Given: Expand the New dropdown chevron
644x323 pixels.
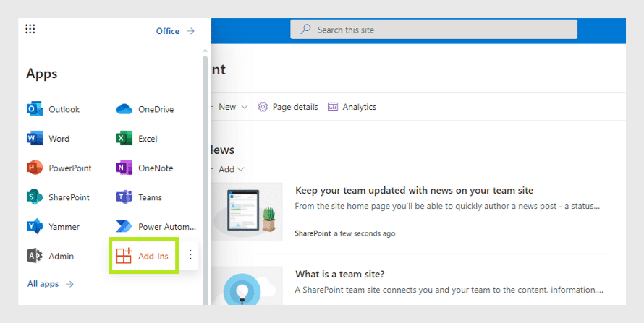Looking at the screenshot, I should click(x=245, y=107).
